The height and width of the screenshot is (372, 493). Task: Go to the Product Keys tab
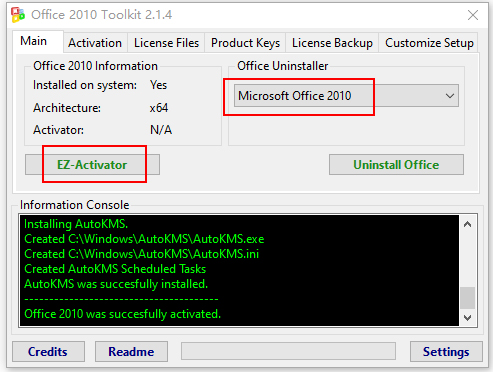coord(245,43)
